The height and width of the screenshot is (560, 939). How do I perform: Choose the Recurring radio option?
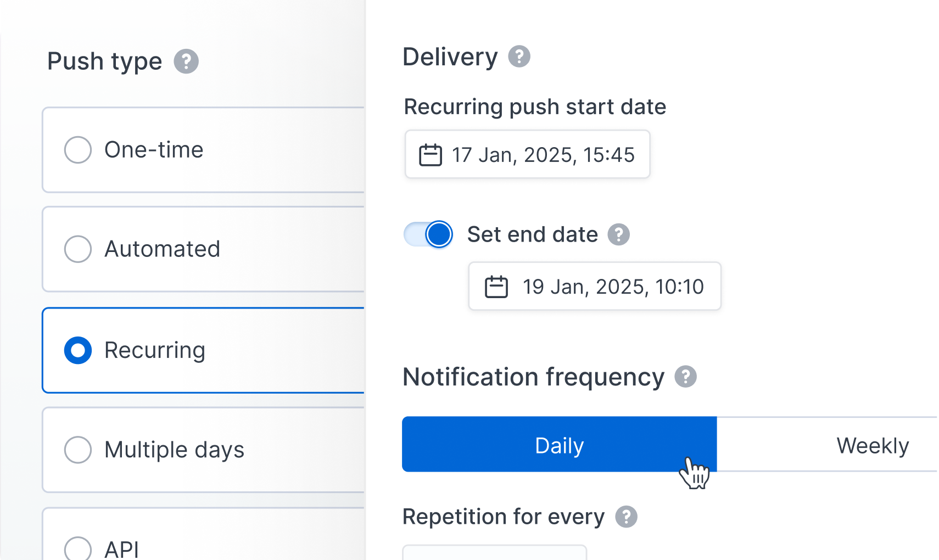pyautogui.click(x=78, y=350)
